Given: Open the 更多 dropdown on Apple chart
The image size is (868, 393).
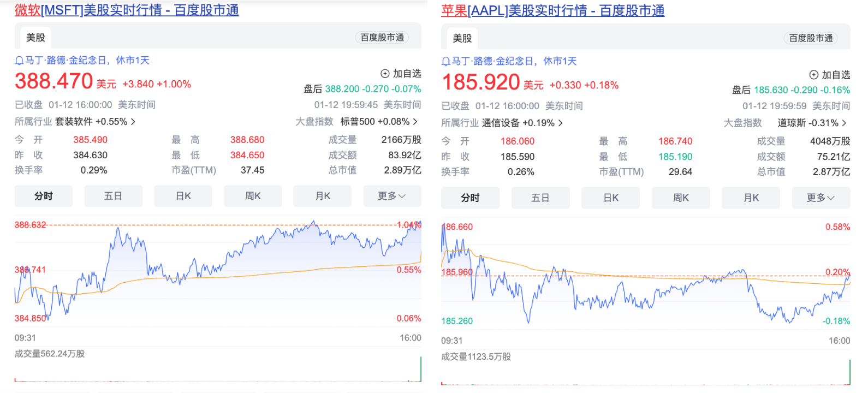Looking at the screenshot, I should click(821, 198).
